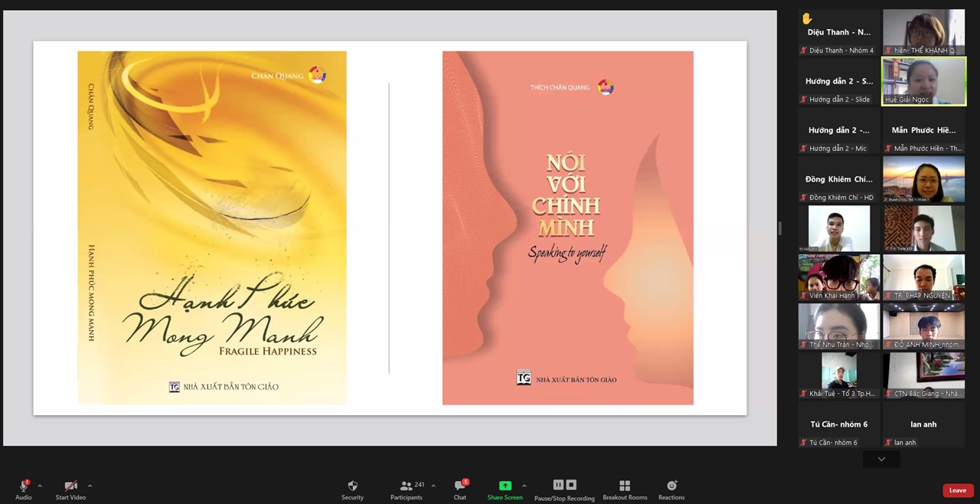
Task: Click the muted mic icon on lan anh
Action: (x=889, y=443)
